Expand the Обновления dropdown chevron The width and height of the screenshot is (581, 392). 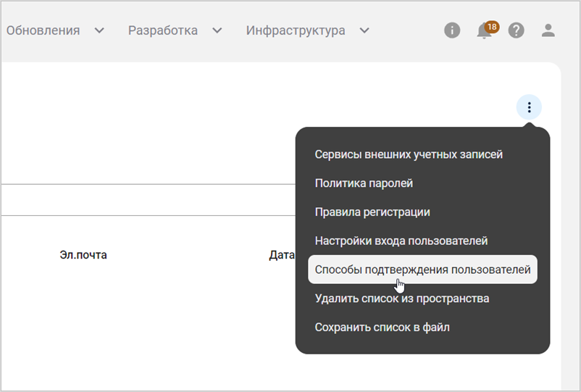pyautogui.click(x=99, y=30)
